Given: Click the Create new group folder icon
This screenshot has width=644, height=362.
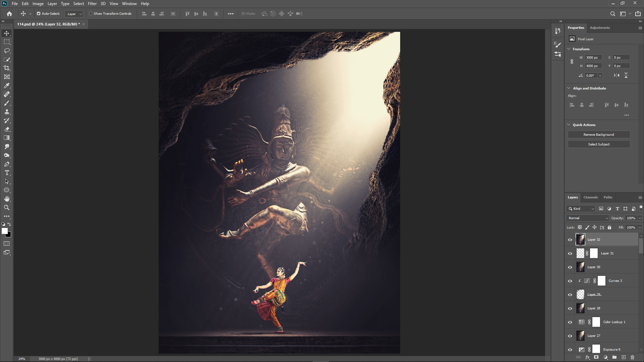Looking at the screenshot, I should [x=614, y=357].
